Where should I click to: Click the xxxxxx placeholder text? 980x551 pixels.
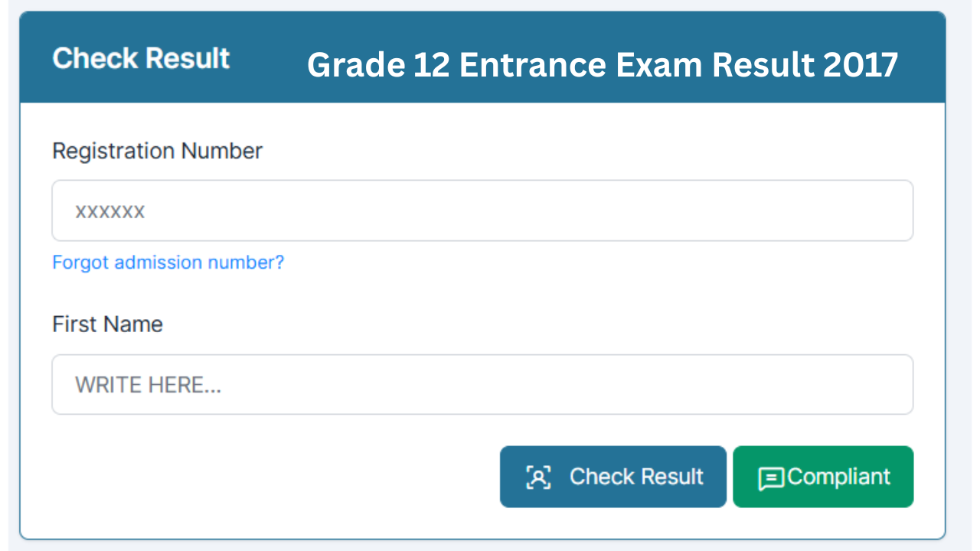[109, 211]
